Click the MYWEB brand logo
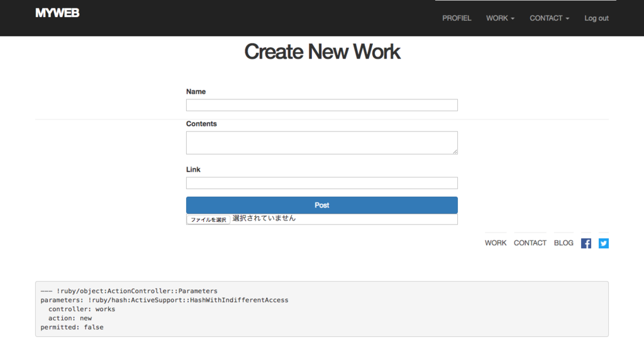 [57, 13]
